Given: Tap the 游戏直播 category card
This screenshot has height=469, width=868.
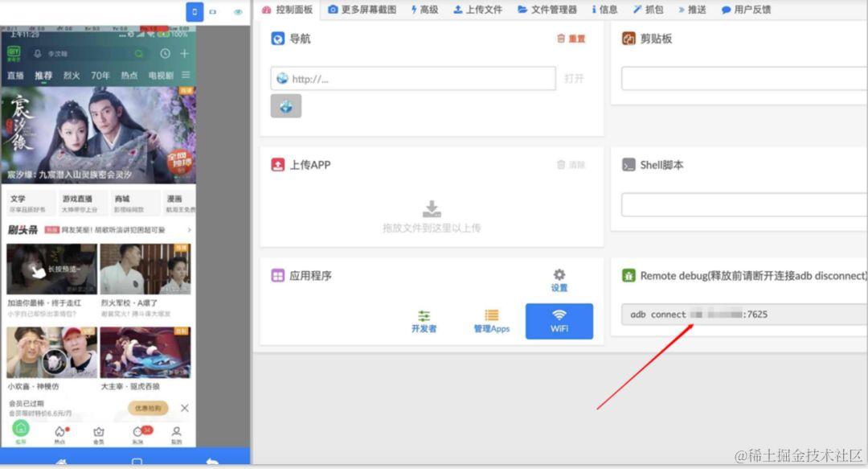Looking at the screenshot, I should [x=83, y=203].
